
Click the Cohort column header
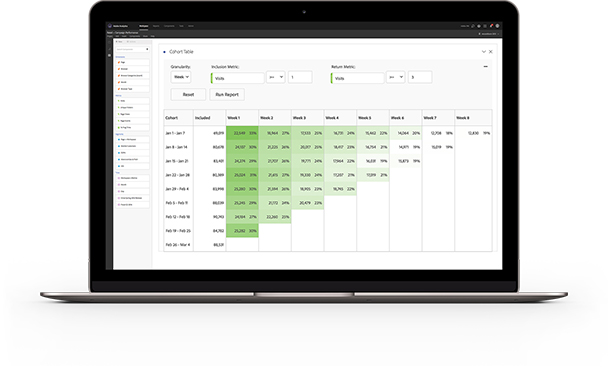pos(178,118)
